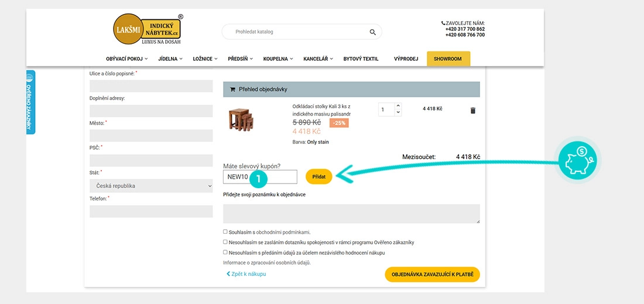Expand the Ložnice menu
The image size is (644, 304).
205,58
